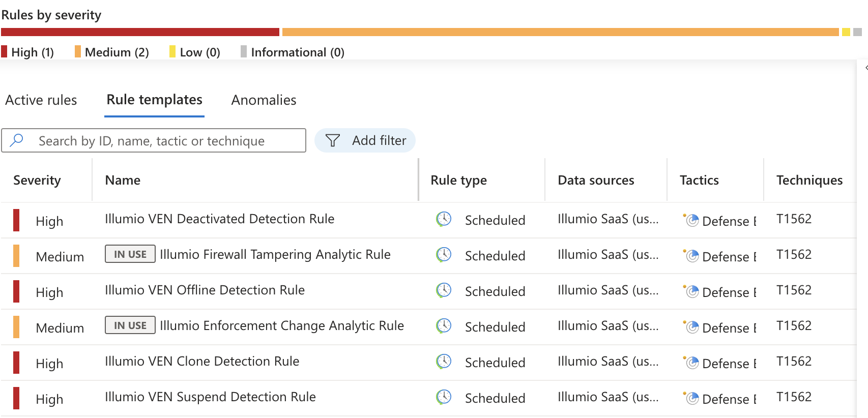868x418 pixels.
Task: Click tactic icon in Firewall Tampering row
Action: (x=691, y=256)
